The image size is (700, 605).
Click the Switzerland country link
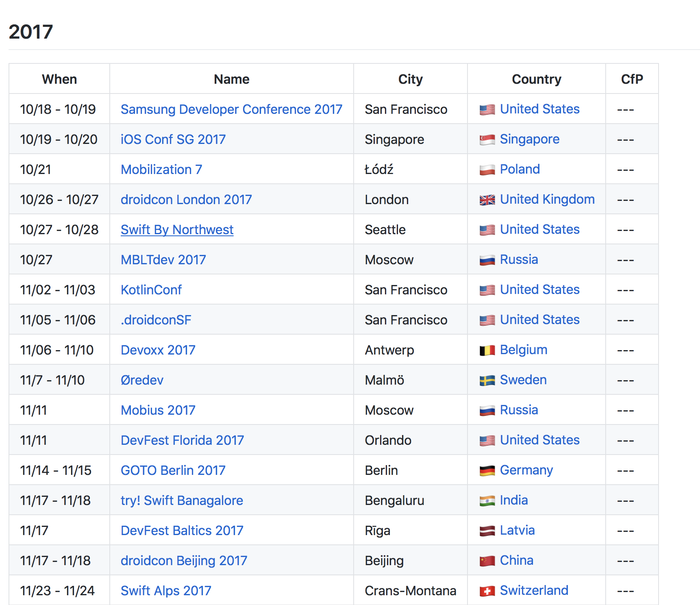534,590
